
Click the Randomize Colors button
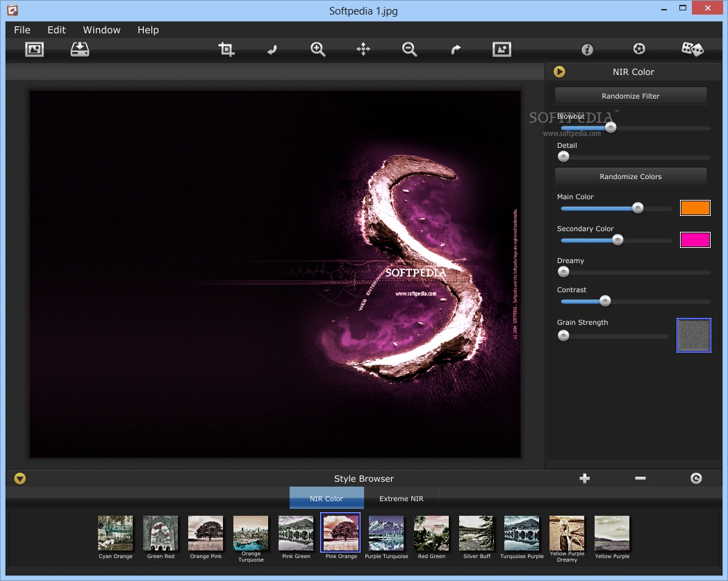pos(631,176)
